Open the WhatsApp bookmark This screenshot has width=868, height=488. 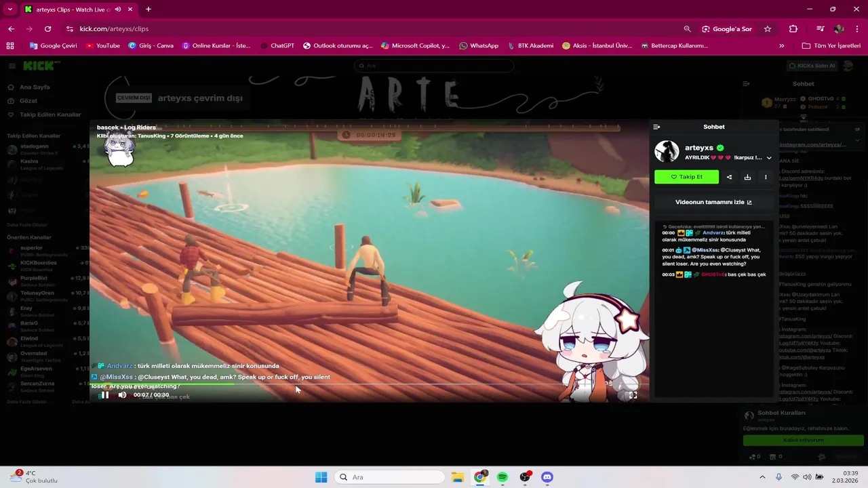pos(479,45)
